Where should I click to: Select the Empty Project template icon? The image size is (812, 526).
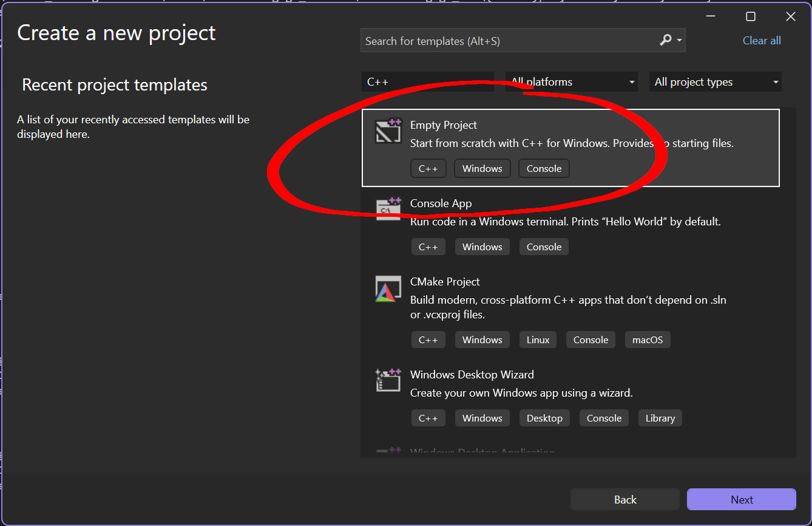tap(388, 131)
